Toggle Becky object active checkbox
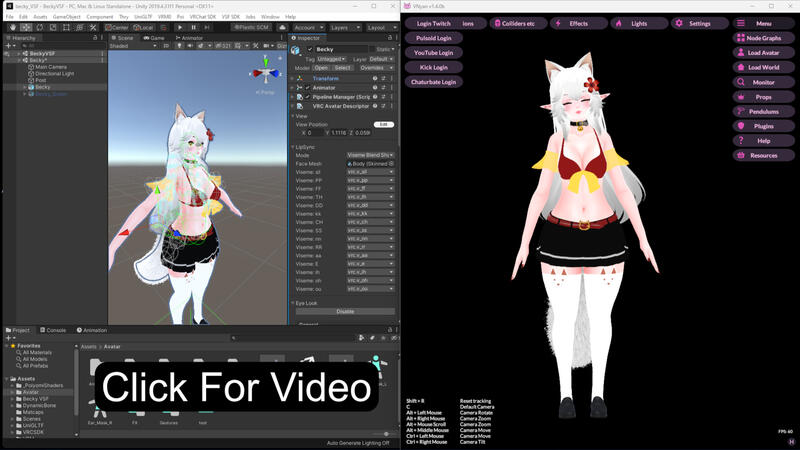The height and width of the screenshot is (450, 800). coord(310,49)
